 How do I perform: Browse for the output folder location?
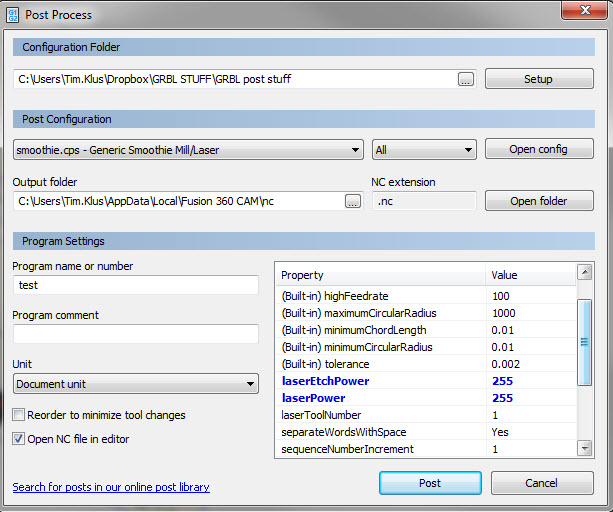[352, 201]
